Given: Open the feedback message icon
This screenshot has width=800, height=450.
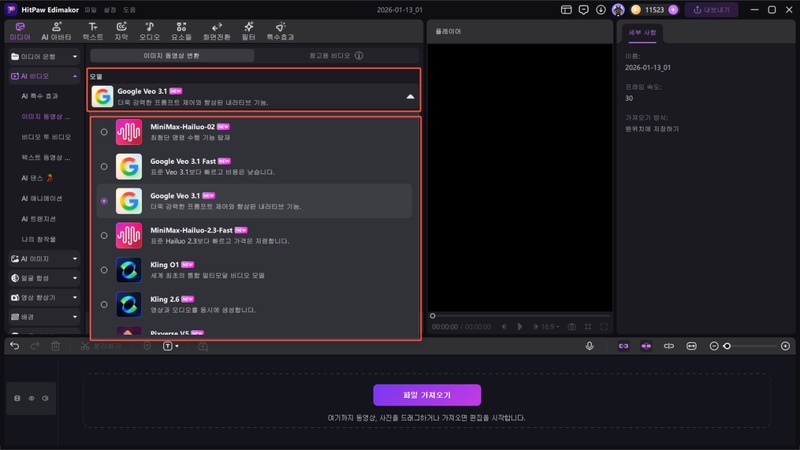Looking at the screenshot, I should [x=583, y=10].
